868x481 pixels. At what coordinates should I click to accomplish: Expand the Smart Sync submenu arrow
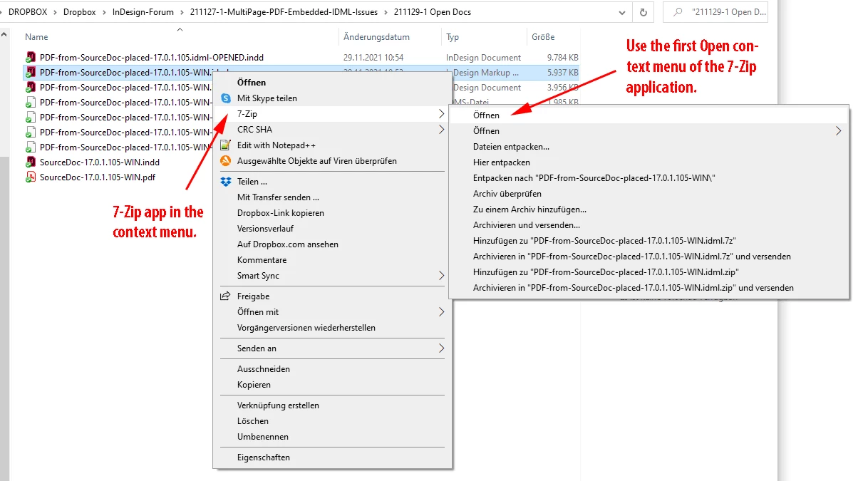coord(442,276)
